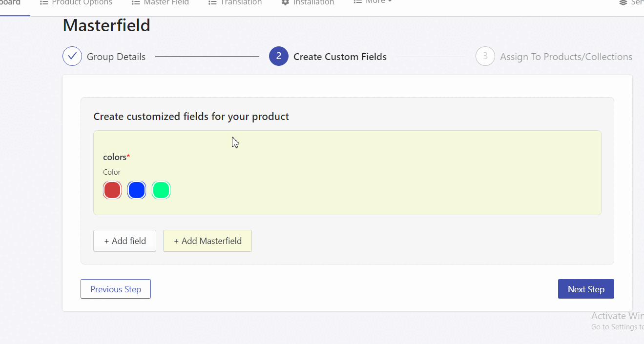This screenshot has width=644, height=344.
Task: Click the Translation list icon
Action: click(212, 2)
